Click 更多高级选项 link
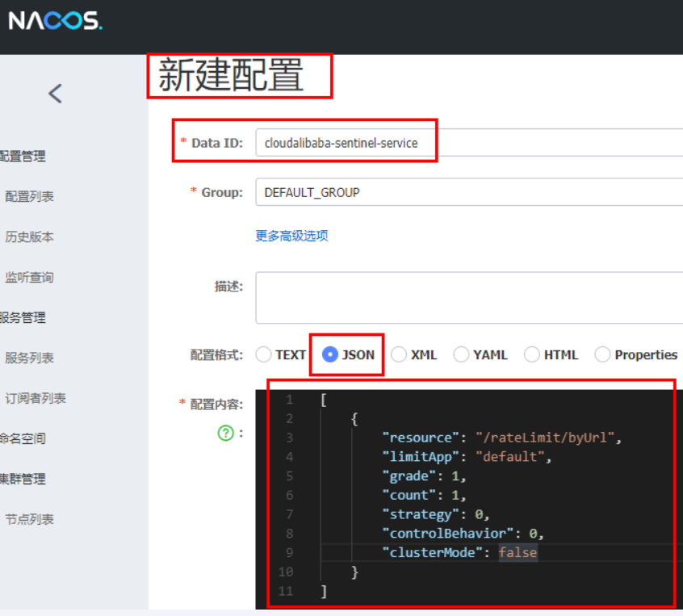The height and width of the screenshot is (616, 683). tap(291, 236)
